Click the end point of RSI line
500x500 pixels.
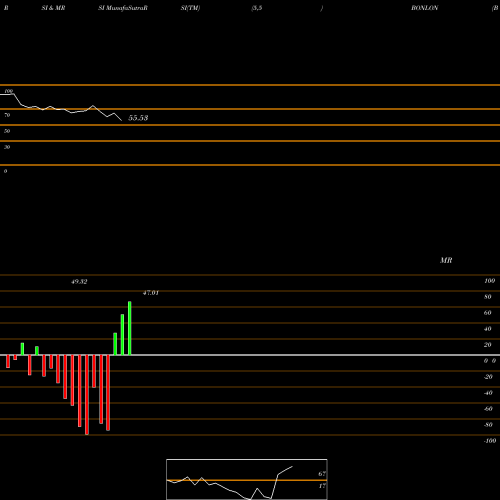(x=121, y=120)
